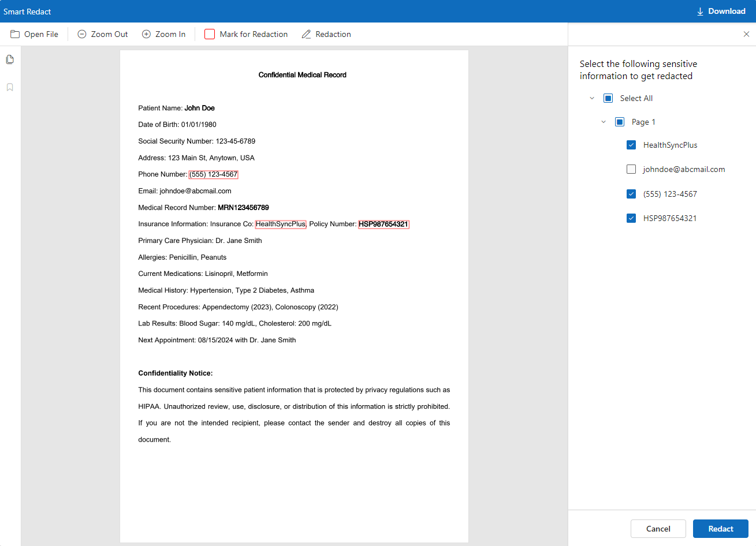Download the redacted document
This screenshot has height=546, width=756.
pos(721,11)
